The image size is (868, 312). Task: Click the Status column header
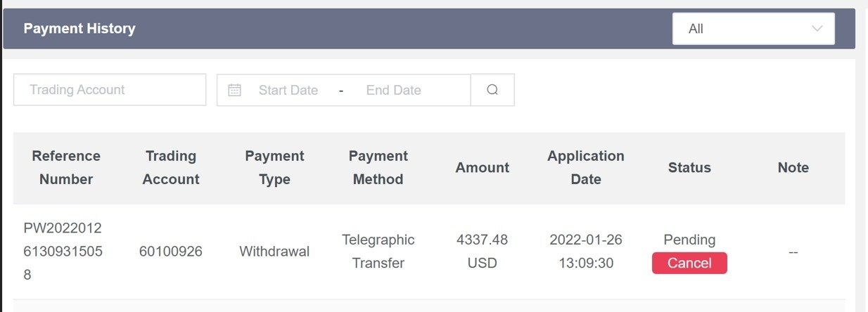689,167
